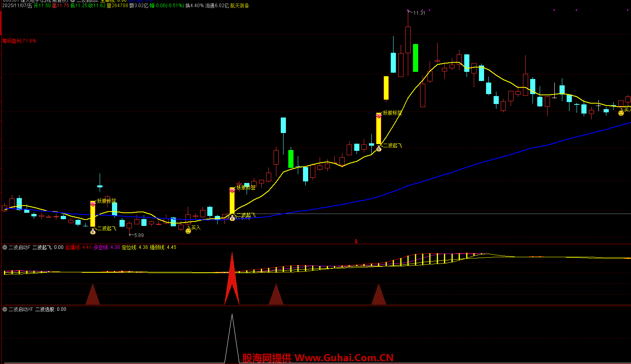Expand the 二波启动F indicator dropdown
The height and width of the screenshot is (364, 631).
point(5,247)
